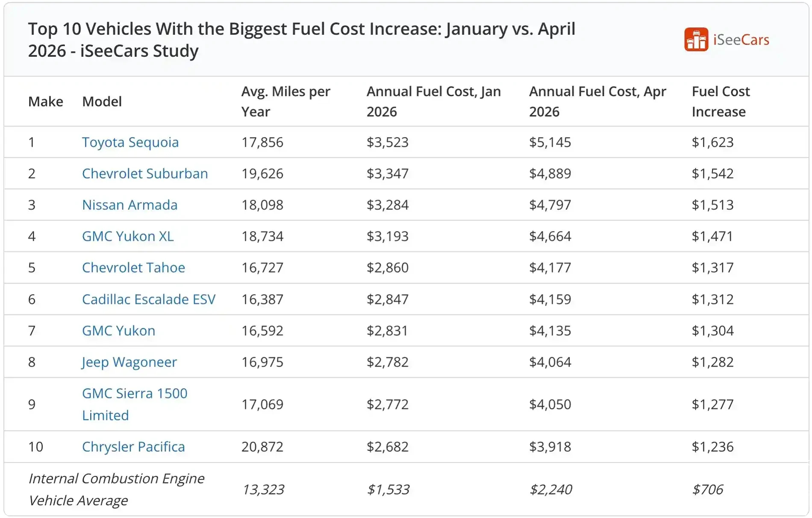
Task: Click the $1,623 fuel increase cell
Action: (x=712, y=142)
